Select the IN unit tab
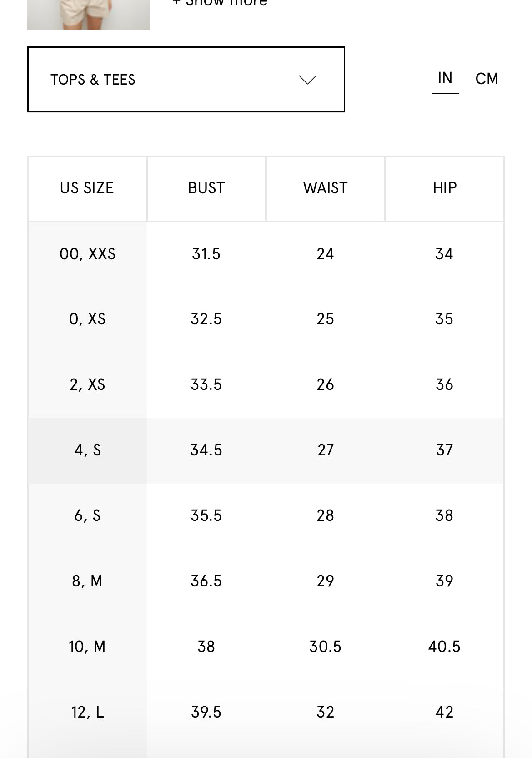Viewport: 532px width, 758px height. [x=445, y=78]
